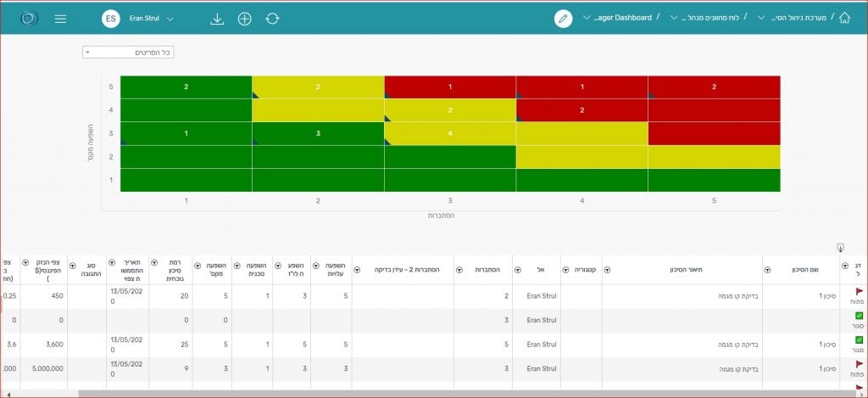The height and width of the screenshot is (398, 868).
Task: Click the pencil edit dashboard icon
Action: (563, 19)
